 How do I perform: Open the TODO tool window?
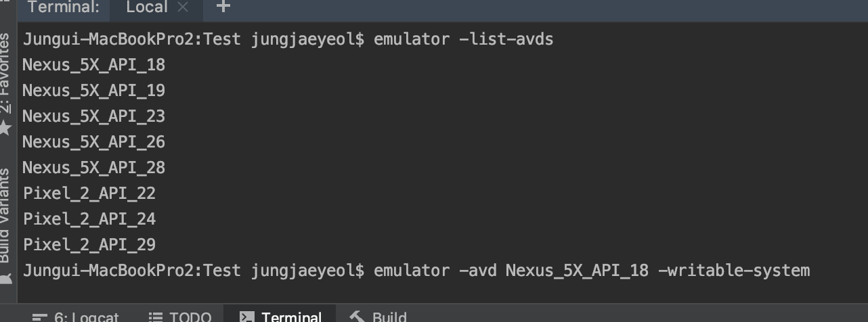point(179,316)
